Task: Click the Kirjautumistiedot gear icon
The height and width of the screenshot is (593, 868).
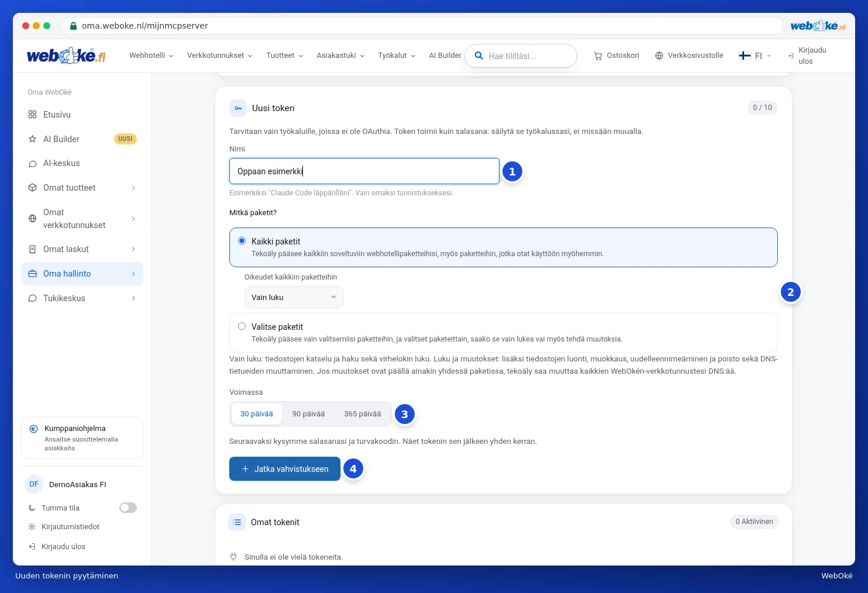Action: pyautogui.click(x=32, y=527)
